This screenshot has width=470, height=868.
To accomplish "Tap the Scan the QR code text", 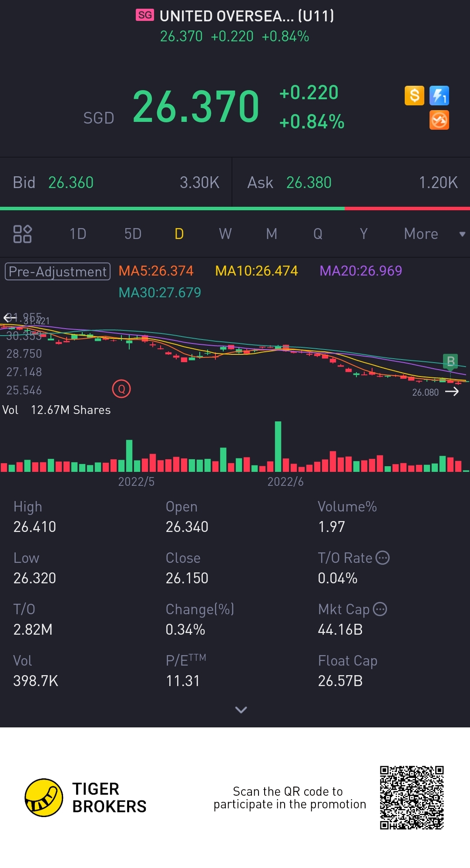I will [x=290, y=797].
